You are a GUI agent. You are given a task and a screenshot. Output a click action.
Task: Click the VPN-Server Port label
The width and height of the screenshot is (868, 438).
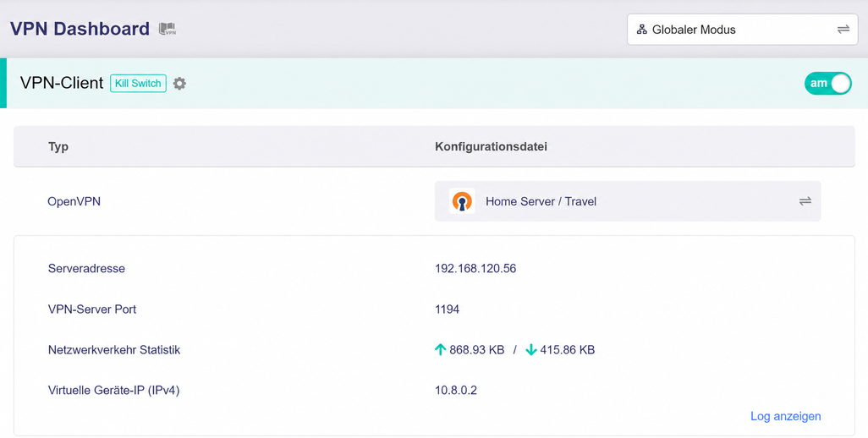[x=92, y=309]
